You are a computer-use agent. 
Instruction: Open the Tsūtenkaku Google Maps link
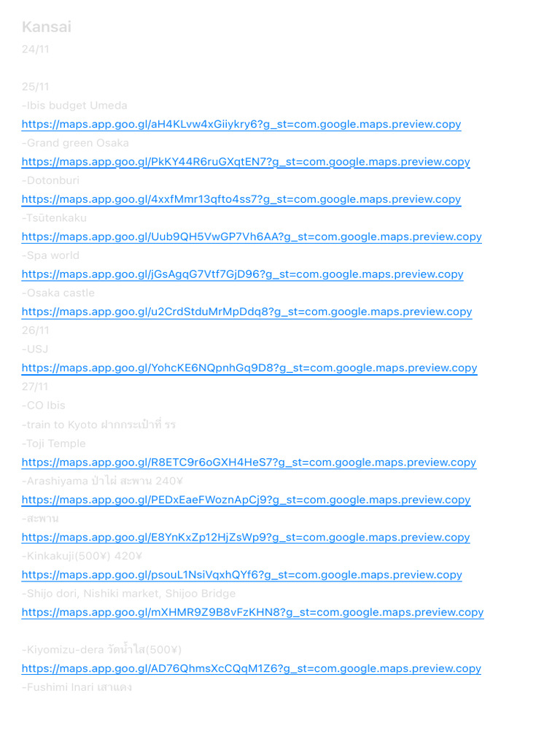click(252, 237)
